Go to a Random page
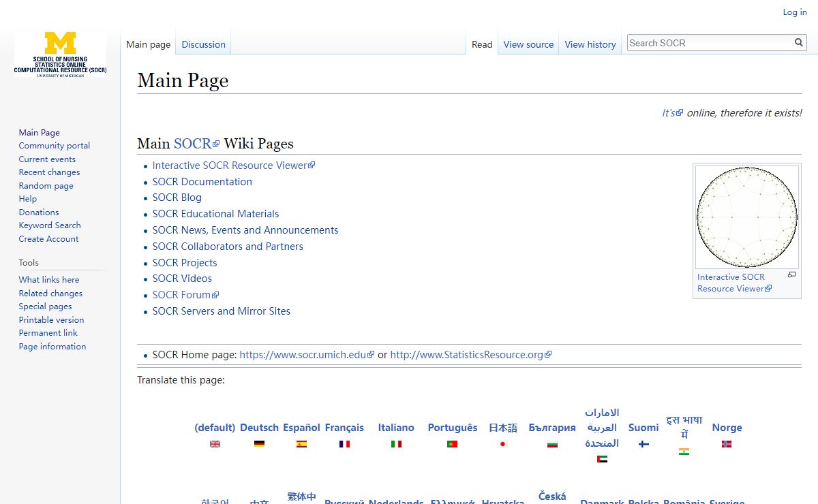 click(x=46, y=186)
